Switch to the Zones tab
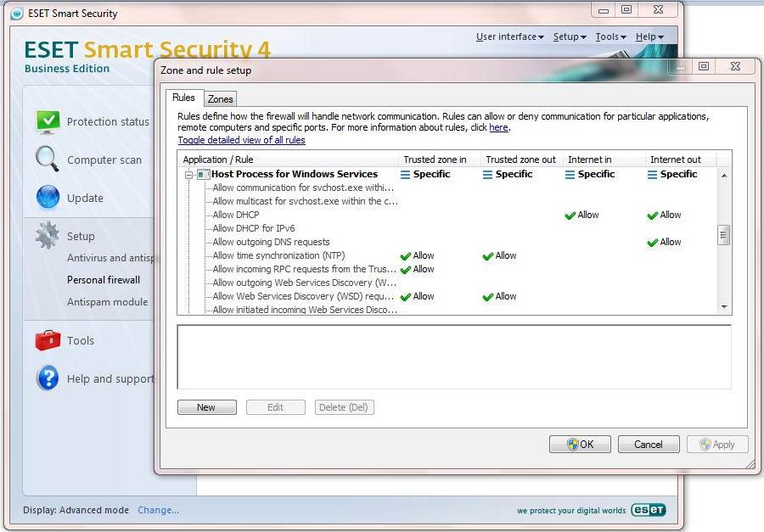Screen dimensions: 764x532 (x=220, y=99)
